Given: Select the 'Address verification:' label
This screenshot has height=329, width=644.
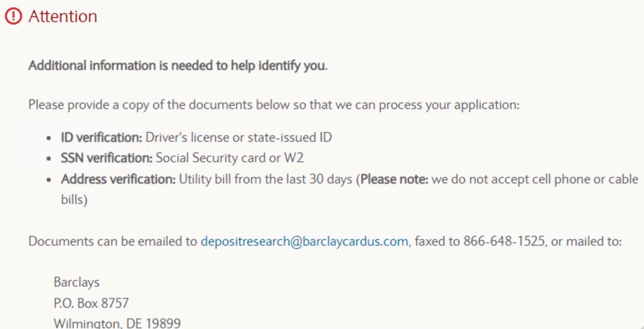Looking at the screenshot, I should 118,179.
